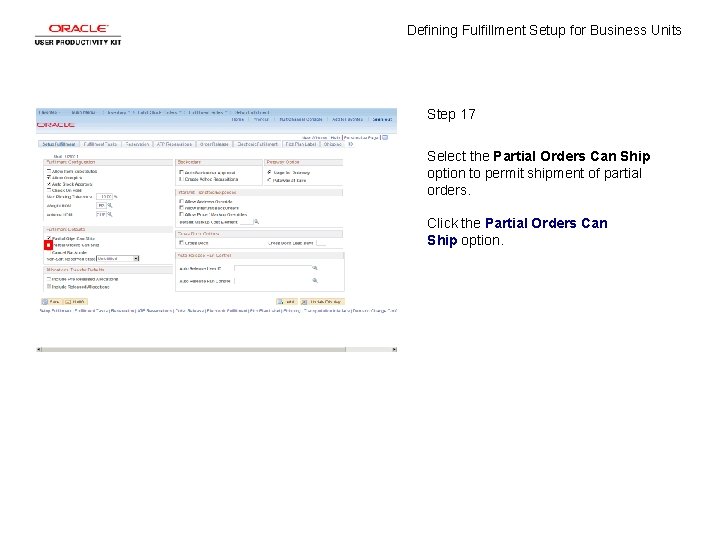Switch to the Order Release tab

tap(214, 144)
